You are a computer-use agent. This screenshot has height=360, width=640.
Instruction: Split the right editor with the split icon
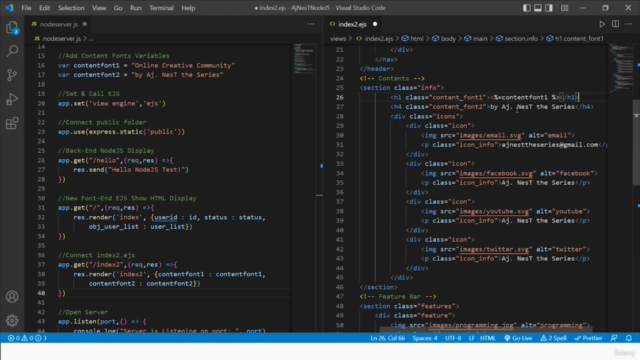coord(616,24)
